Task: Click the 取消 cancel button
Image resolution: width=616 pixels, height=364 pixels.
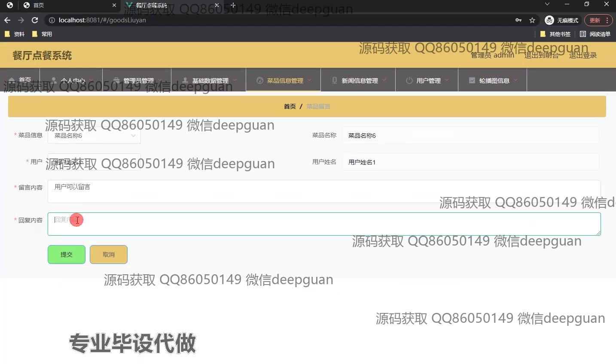Action: 109,255
